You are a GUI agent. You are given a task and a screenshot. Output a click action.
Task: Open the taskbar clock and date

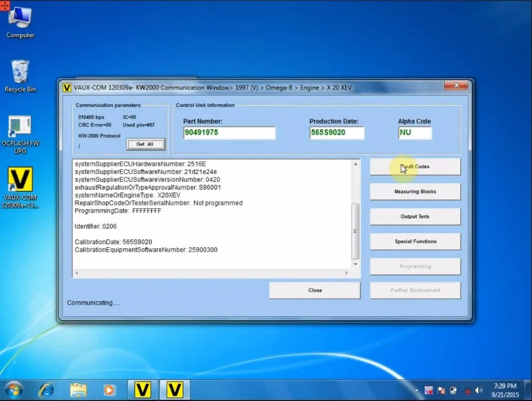[x=505, y=390]
